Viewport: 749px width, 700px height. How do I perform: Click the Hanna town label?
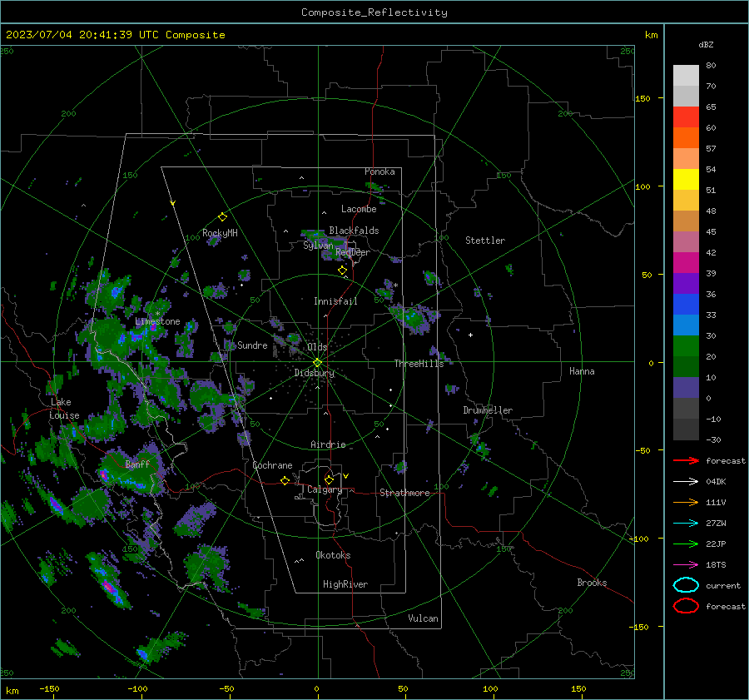tap(582, 371)
